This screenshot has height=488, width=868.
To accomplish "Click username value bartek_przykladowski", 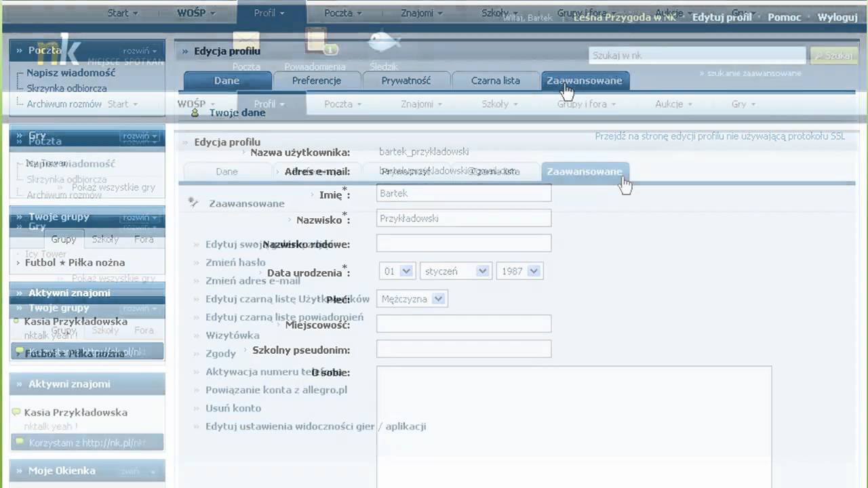I will pyautogui.click(x=424, y=152).
